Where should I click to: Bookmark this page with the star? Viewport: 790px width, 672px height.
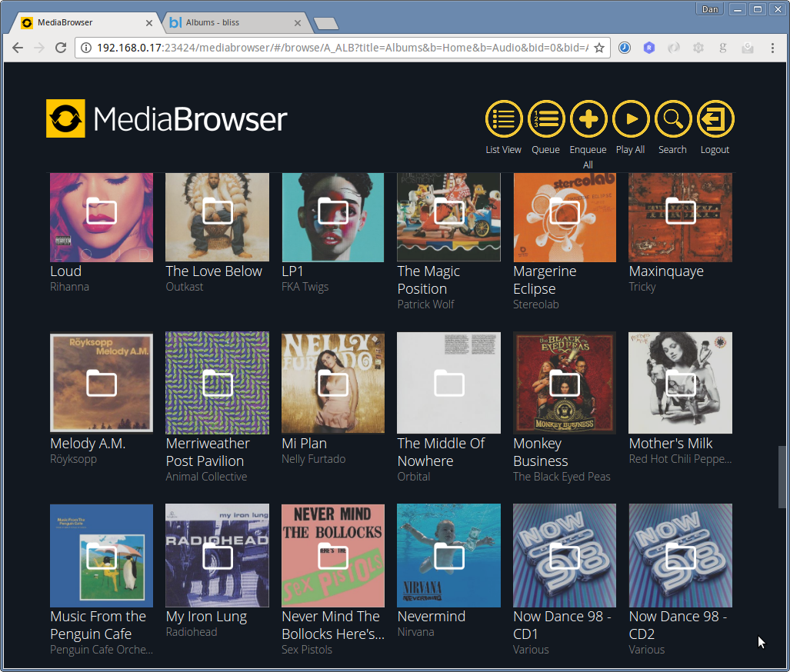pos(599,48)
